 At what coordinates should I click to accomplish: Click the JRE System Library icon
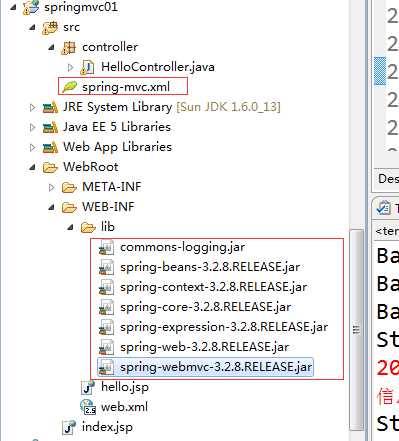[x=50, y=108]
